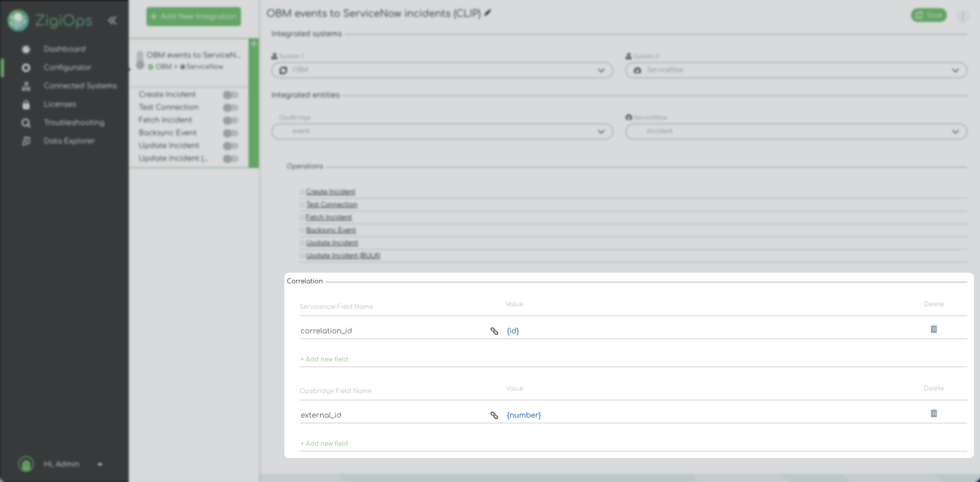Open Update Incident operation link
The width and height of the screenshot is (980, 482).
332,243
